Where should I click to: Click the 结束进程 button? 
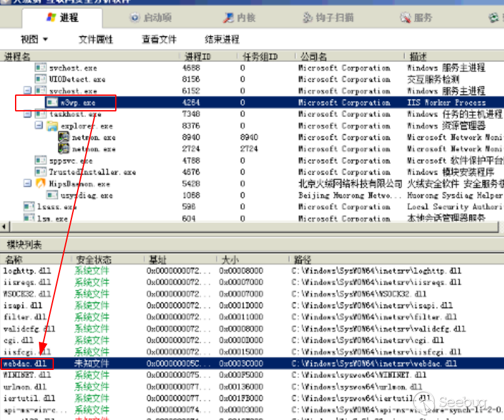pyautogui.click(x=222, y=39)
